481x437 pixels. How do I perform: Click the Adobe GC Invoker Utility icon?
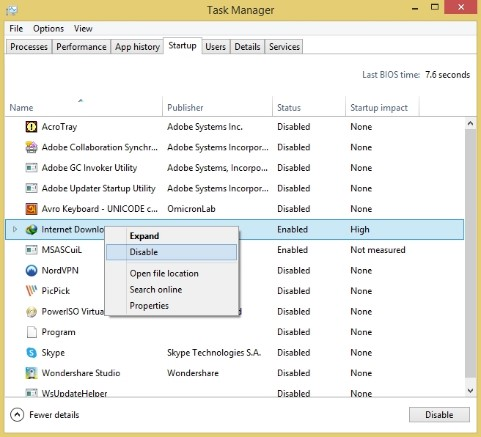pyautogui.click(x=31, y=168)
